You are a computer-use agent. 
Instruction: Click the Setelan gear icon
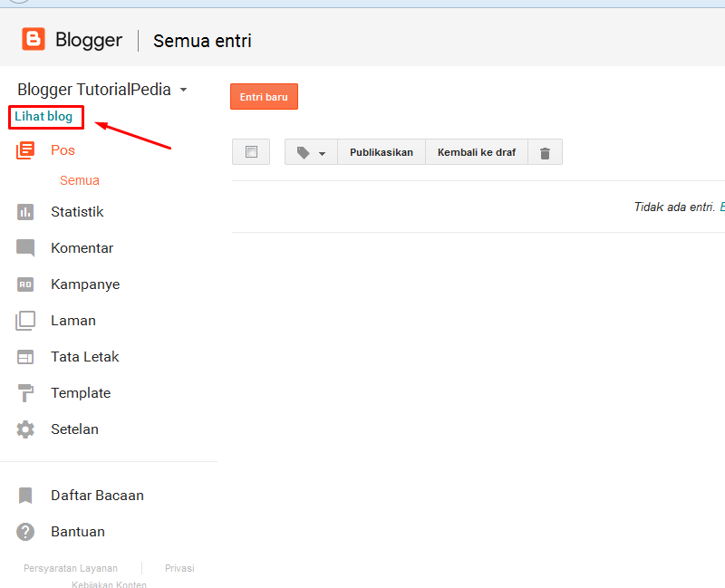[25, 429]
